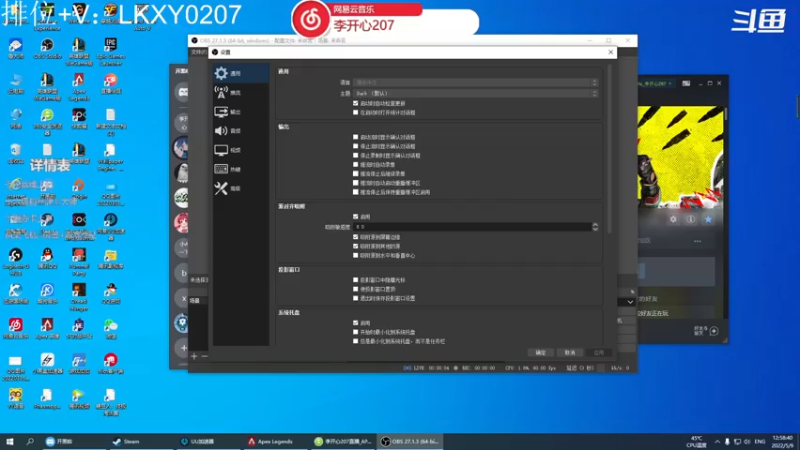Enable keep replay buffer active after stream stops

click(x=356, y=192)
